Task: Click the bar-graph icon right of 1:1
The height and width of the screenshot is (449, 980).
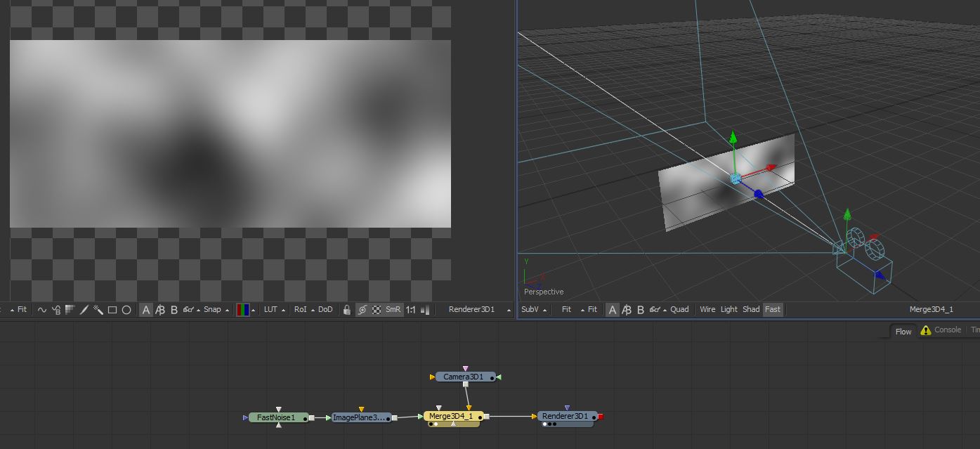Action: coord(425,309)
